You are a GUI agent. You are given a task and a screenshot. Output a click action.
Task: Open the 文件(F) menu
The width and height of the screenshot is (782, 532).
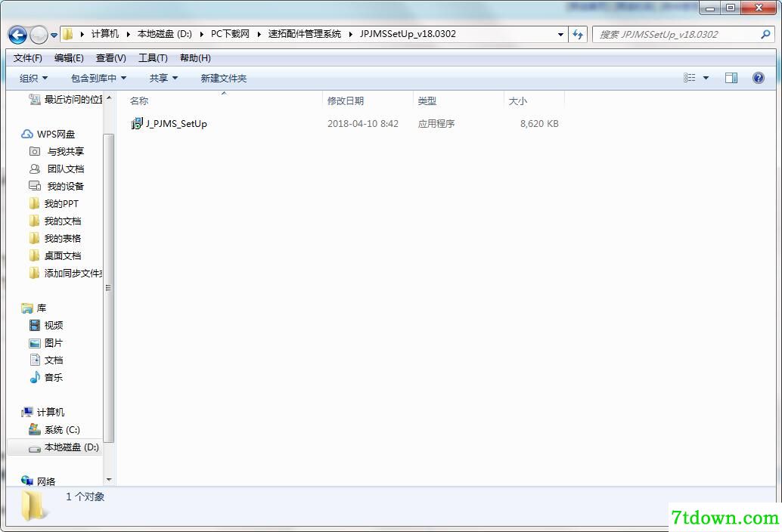coord(27,58)
